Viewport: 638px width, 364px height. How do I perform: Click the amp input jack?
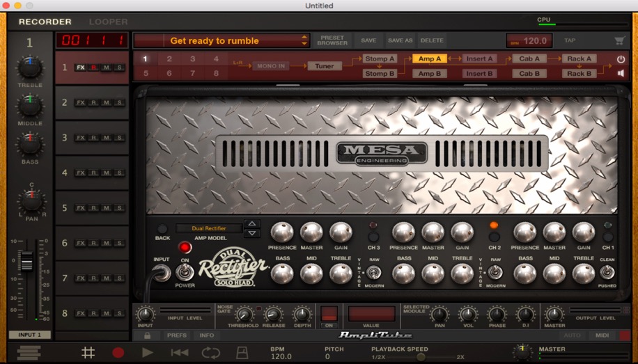(162, 273)
